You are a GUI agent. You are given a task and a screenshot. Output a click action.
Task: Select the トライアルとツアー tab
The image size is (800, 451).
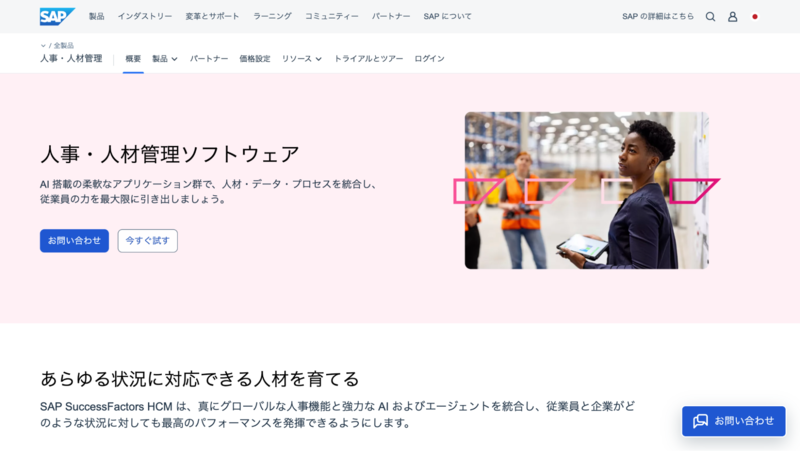[368, 59]
